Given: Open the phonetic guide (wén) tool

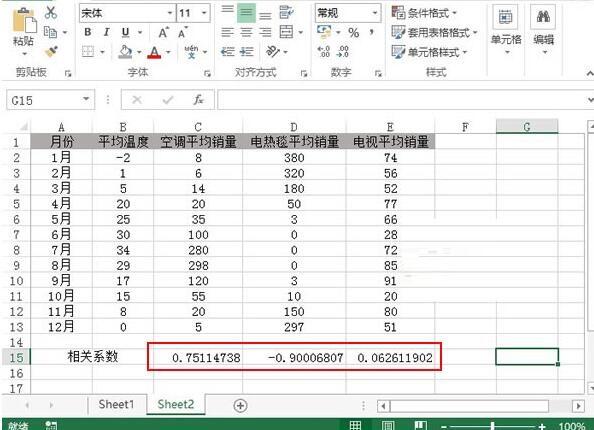Looking at the screenshot, I should pyautogui.click(x=191, y=52).
